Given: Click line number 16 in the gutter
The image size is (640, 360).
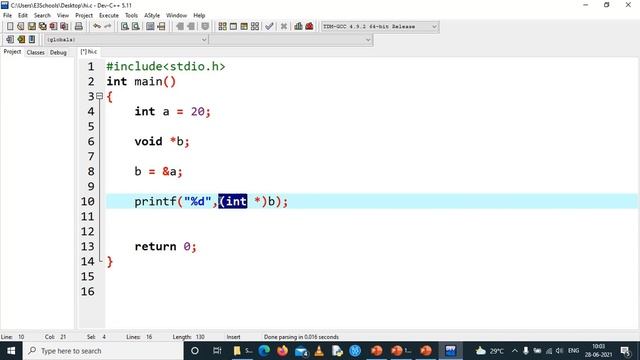Looking at the screenshot, I should tap(87, 292).
